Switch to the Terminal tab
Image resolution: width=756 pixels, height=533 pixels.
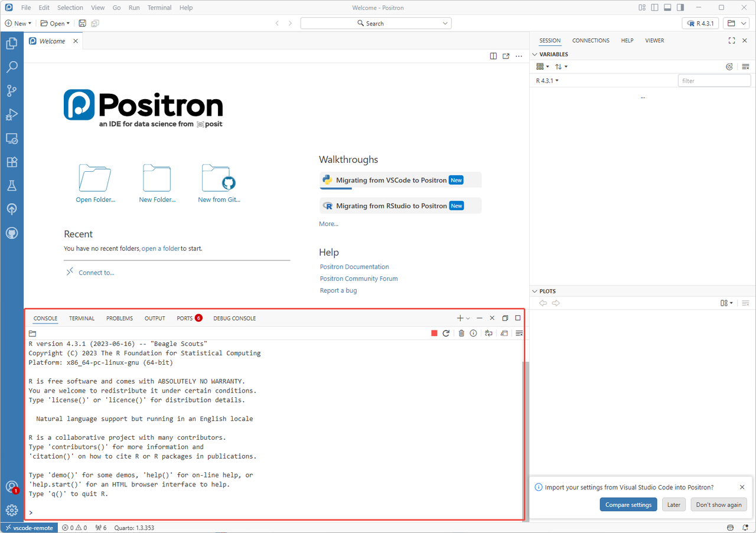click(82, 318)
